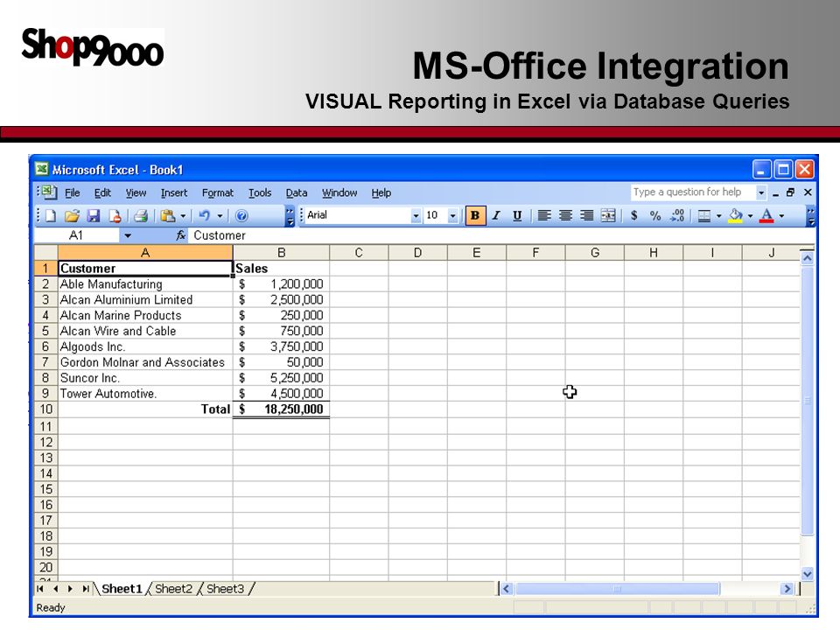Click the Excel workbook icon beside File menu

click(47, 192)
